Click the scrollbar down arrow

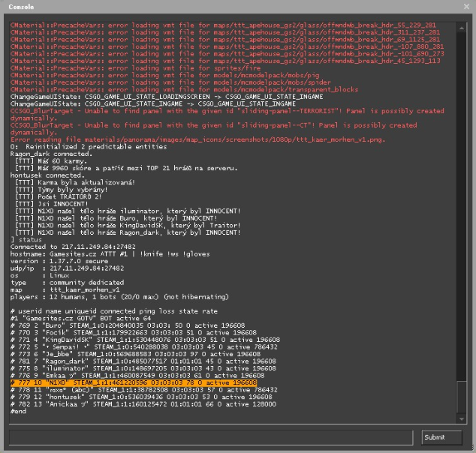[x=461, y=420]
